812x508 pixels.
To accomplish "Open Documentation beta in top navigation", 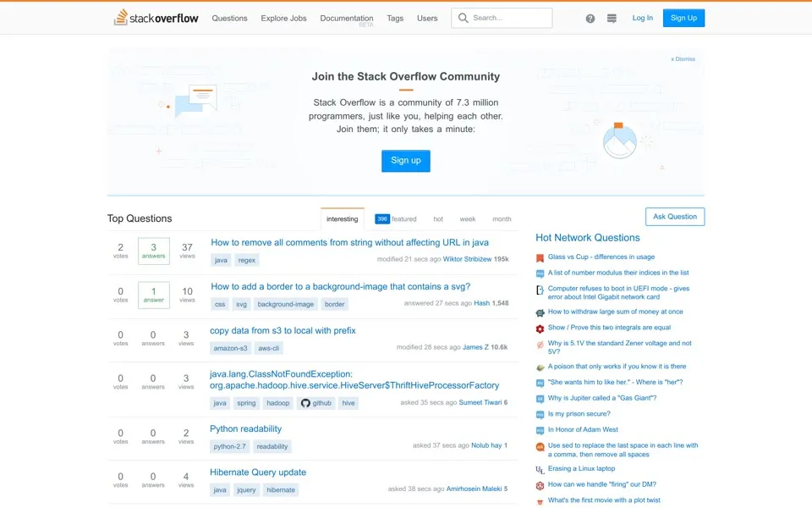I will click(x=347, y=19).
